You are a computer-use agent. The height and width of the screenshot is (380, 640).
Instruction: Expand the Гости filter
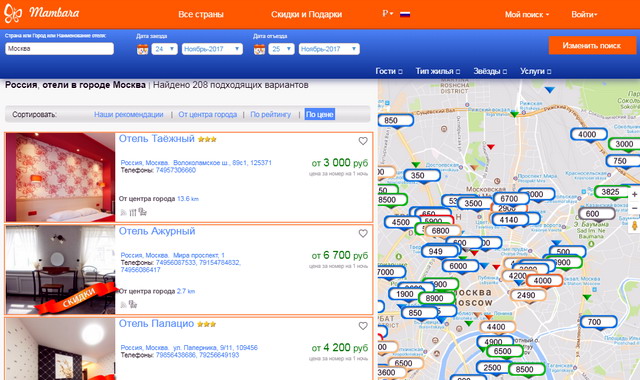[x=389, y=71]
